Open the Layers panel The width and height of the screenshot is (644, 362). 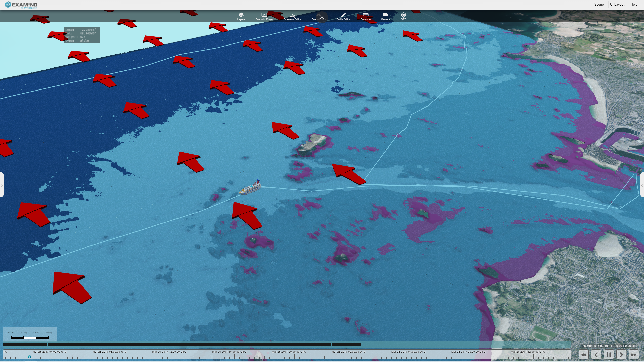pyautogui.click(x=240, y=16)
